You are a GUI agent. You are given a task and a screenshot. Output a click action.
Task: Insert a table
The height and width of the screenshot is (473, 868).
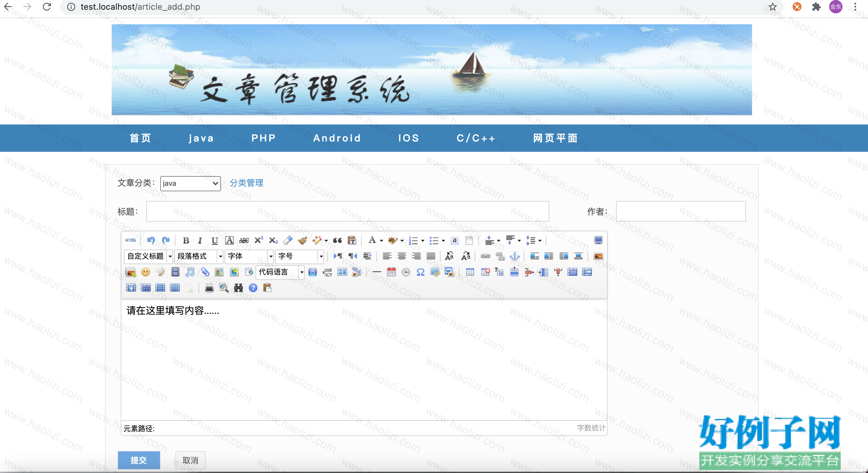tap(470, 272)
